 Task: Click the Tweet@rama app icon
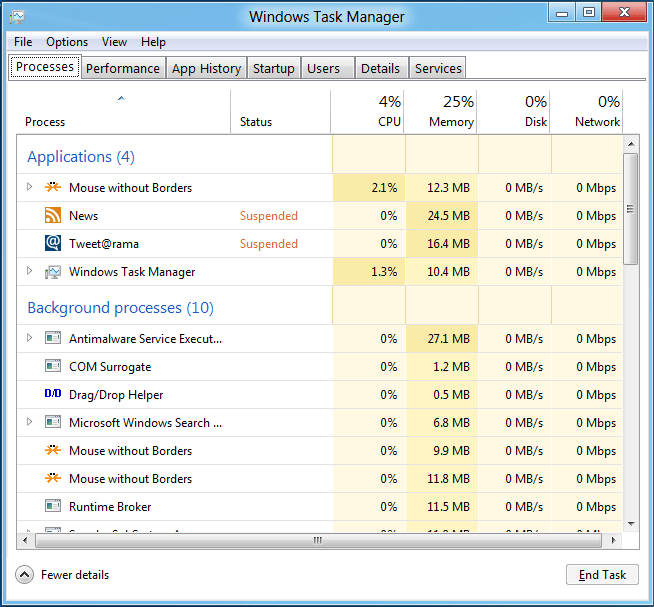53,243
